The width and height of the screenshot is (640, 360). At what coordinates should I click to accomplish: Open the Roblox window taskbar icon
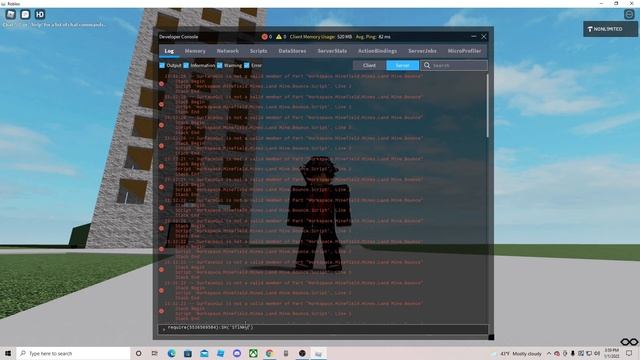pos(318,353)
